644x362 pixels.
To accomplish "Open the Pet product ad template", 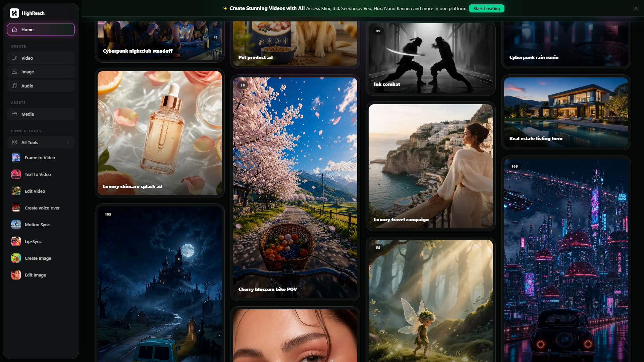I will (295, 44).
